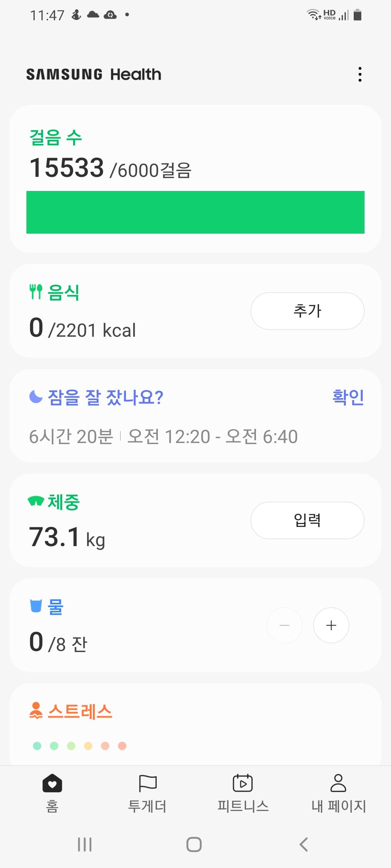Screen dimensions: 391x868
Task: Tap the green step count progress bar
Action: [x=195, y=212]
